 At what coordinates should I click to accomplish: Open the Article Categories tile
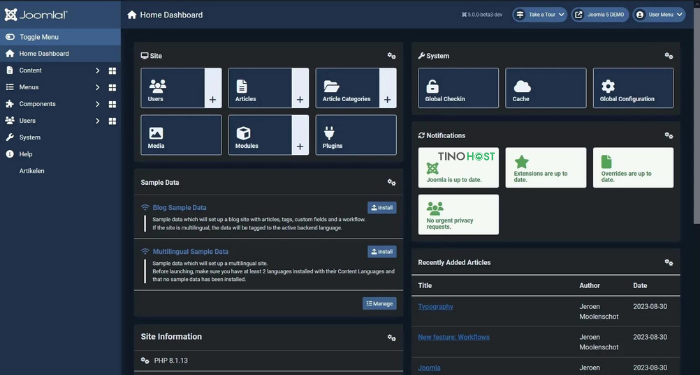click(x=347, y=88)
